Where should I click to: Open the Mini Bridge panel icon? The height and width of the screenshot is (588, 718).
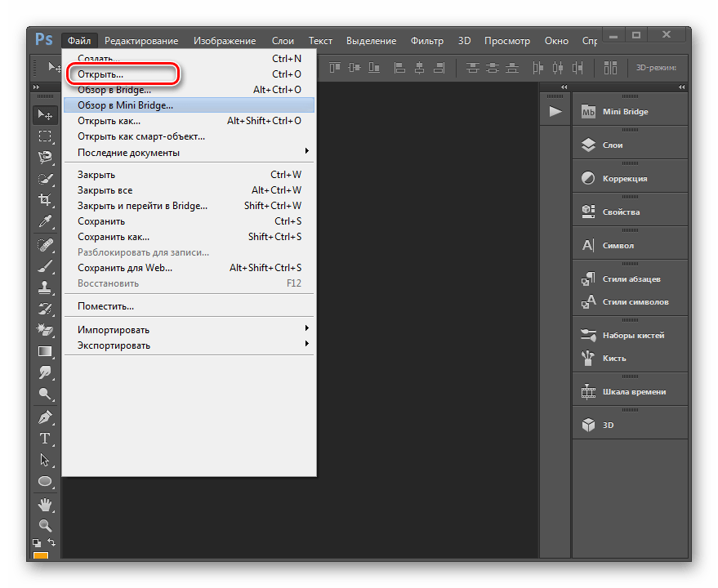[x=588, y=112]
